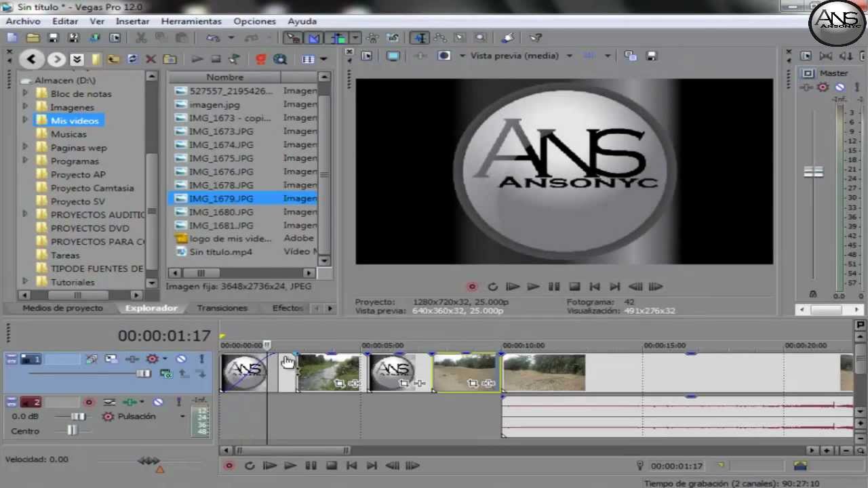Open the Herramientas menu

point(191,21)
